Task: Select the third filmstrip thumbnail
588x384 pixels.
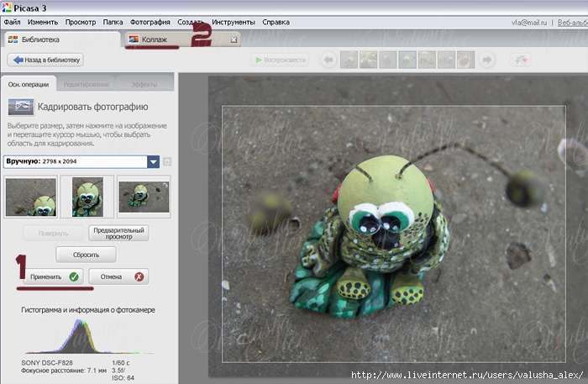Action: click(x=388, y=60)
